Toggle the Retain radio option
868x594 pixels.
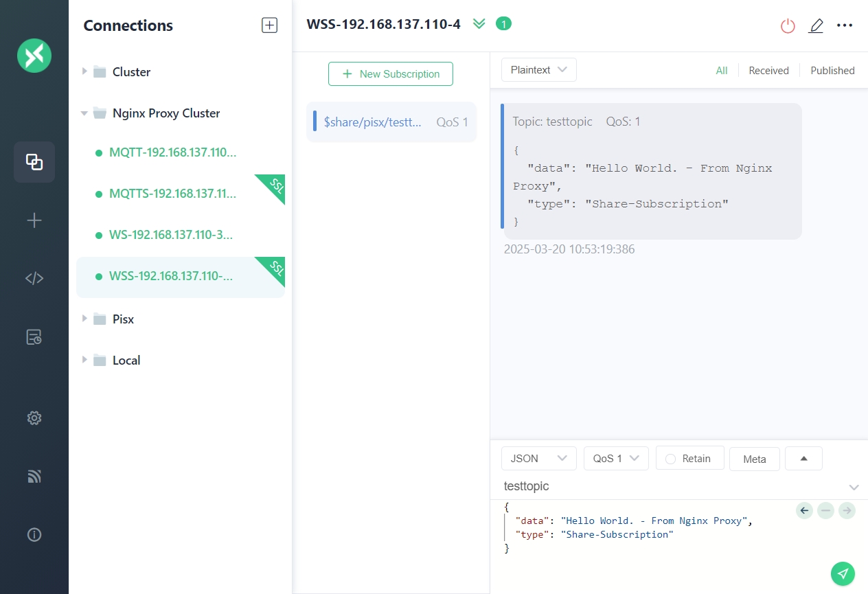[x=689, y=459]
